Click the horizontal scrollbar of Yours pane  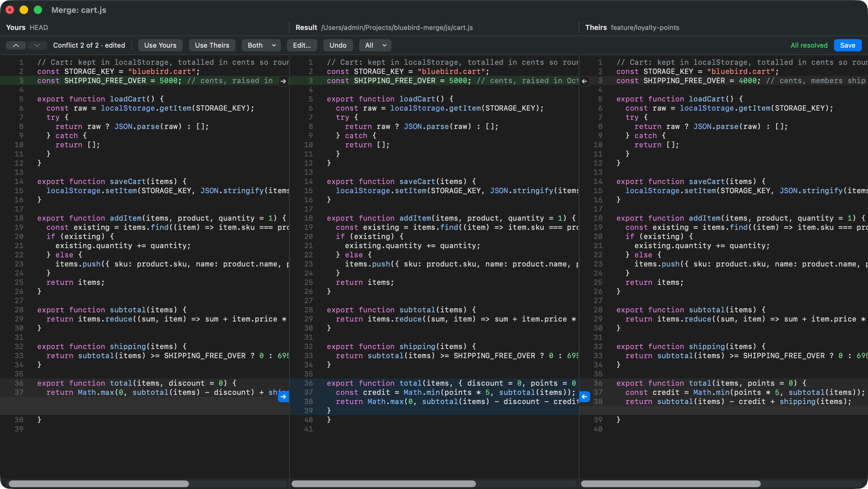click(99, 483)
